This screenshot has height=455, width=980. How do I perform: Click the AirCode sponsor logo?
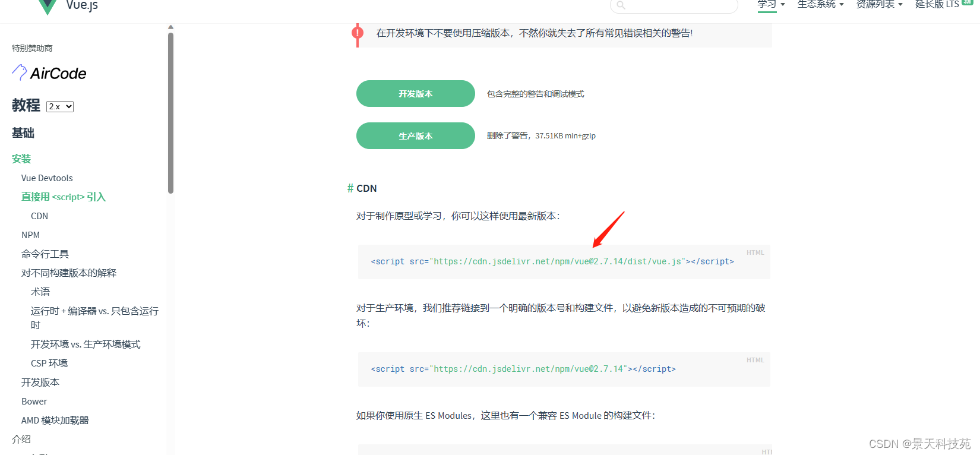pyautogui.click(x=49, y=73)
